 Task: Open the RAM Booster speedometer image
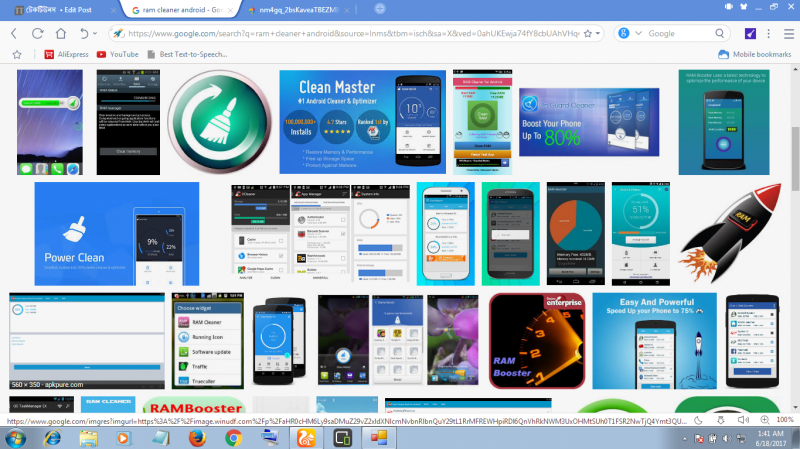pos(537,341)
